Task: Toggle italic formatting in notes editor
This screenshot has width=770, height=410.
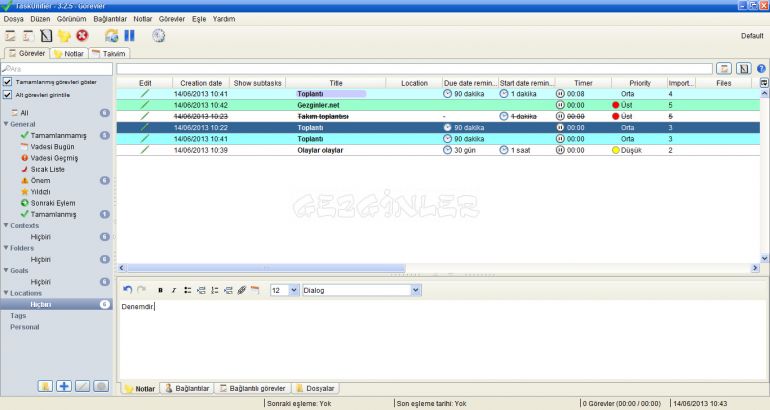Action: pos(173,290)
